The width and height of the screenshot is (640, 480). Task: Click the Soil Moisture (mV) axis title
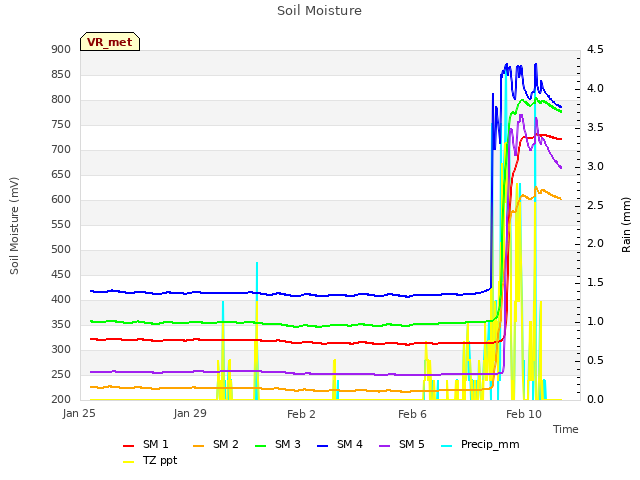pyautogui.click(x=14, y=226)
